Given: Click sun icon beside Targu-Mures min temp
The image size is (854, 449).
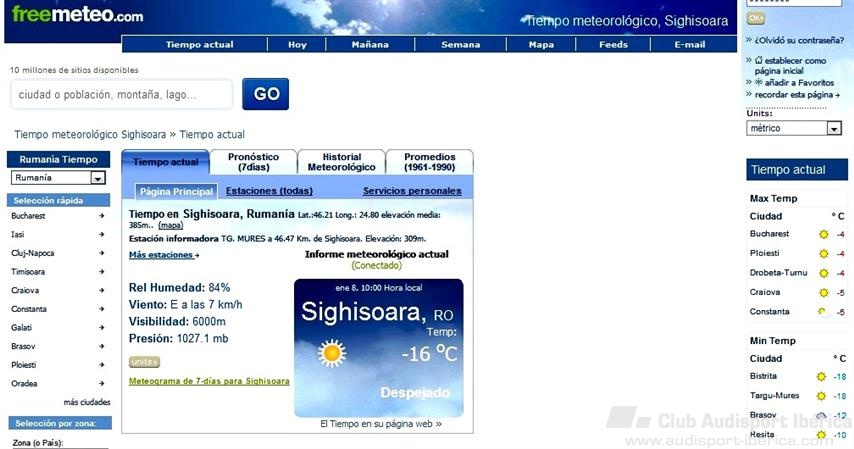Looking at the screenshot, I should (x=821, y=396).
